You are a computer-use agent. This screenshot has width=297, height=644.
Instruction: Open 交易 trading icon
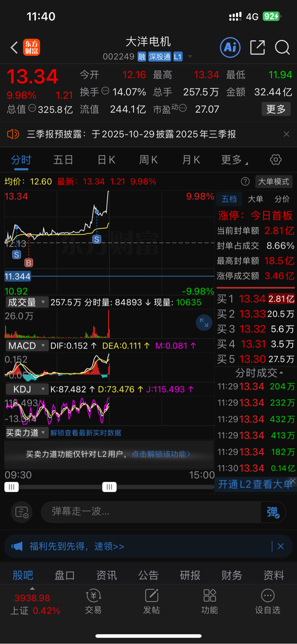93,601
